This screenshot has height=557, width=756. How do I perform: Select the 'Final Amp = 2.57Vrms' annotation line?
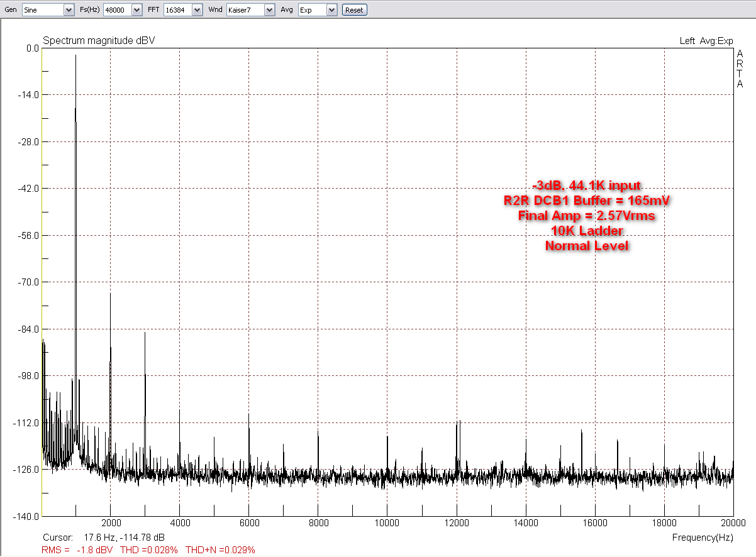pos(586,216)
